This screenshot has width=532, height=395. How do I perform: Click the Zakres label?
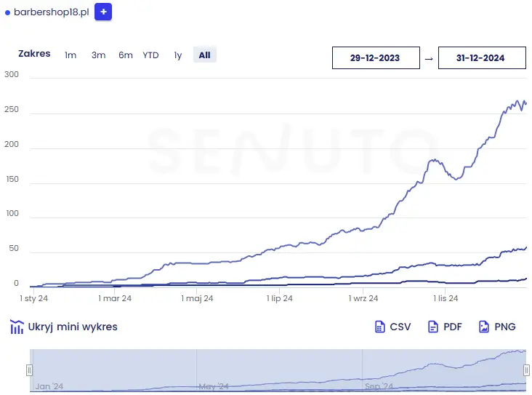pos(34,54)
